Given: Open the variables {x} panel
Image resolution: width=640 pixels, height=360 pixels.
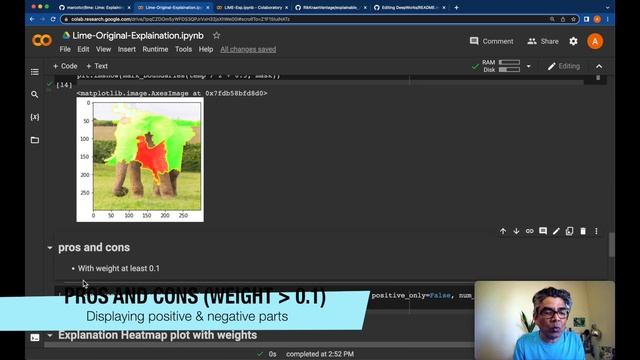Looking at the screenshot, I should [x=35, y=117].
